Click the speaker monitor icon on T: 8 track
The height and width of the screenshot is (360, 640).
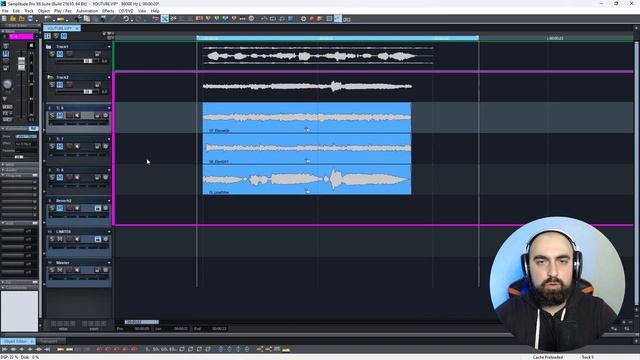click(78, 177)
